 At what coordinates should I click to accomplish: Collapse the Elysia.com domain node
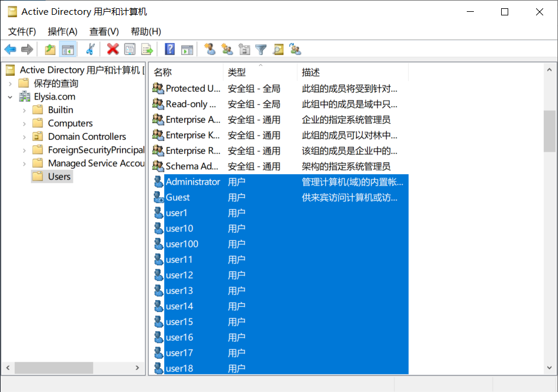coord(10,97)
